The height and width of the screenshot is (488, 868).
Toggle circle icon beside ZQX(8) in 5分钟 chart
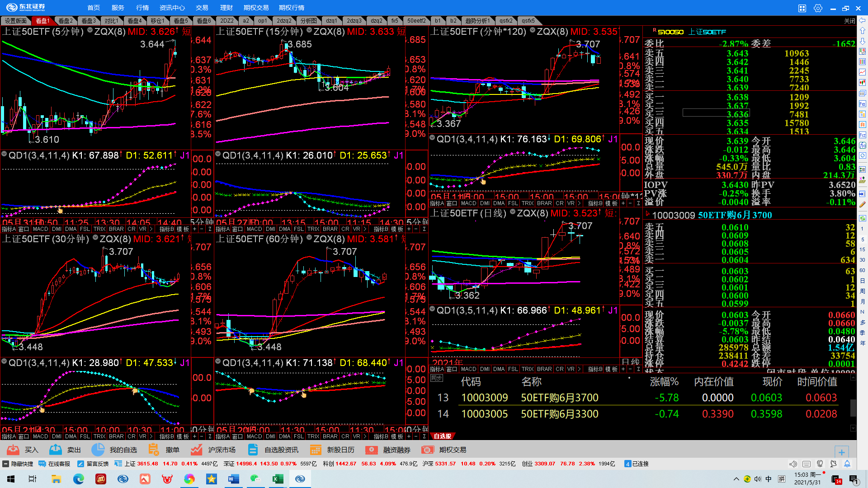tap(90, 30)
